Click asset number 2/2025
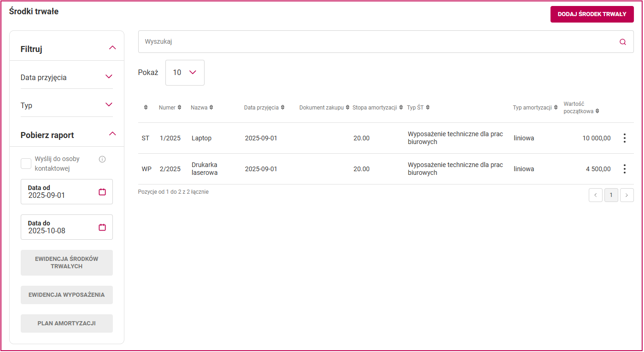The width and height of the screenshot is (644, 352). click(x=170, y=169)
